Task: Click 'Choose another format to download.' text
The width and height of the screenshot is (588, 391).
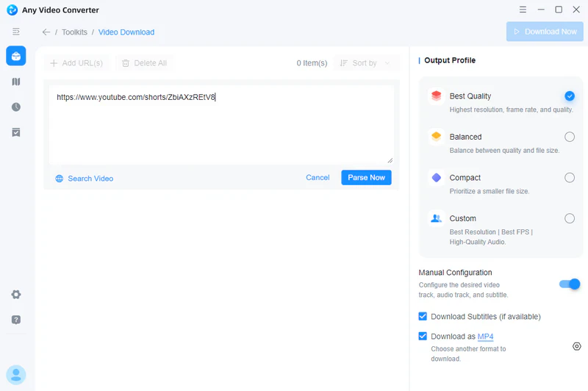Action: [468, 354]
